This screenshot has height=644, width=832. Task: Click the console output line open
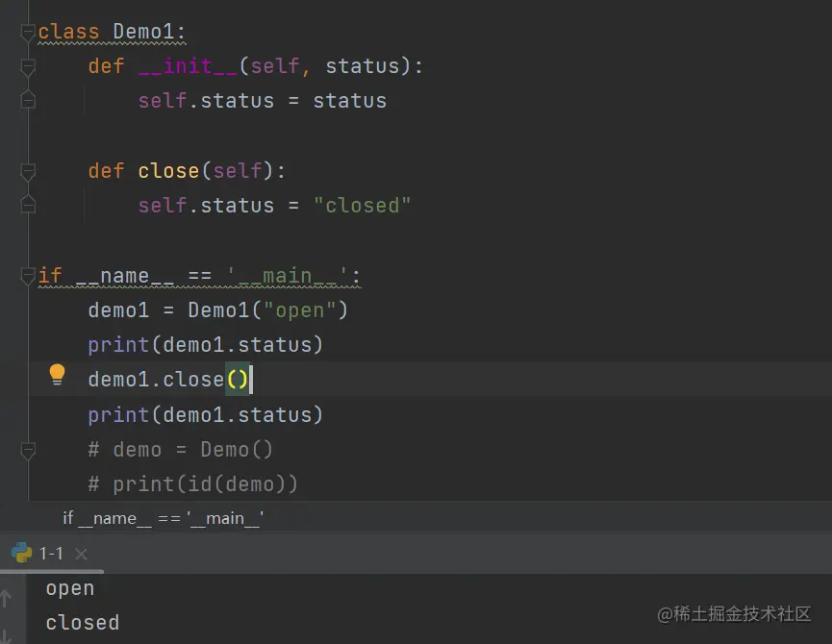70,588
